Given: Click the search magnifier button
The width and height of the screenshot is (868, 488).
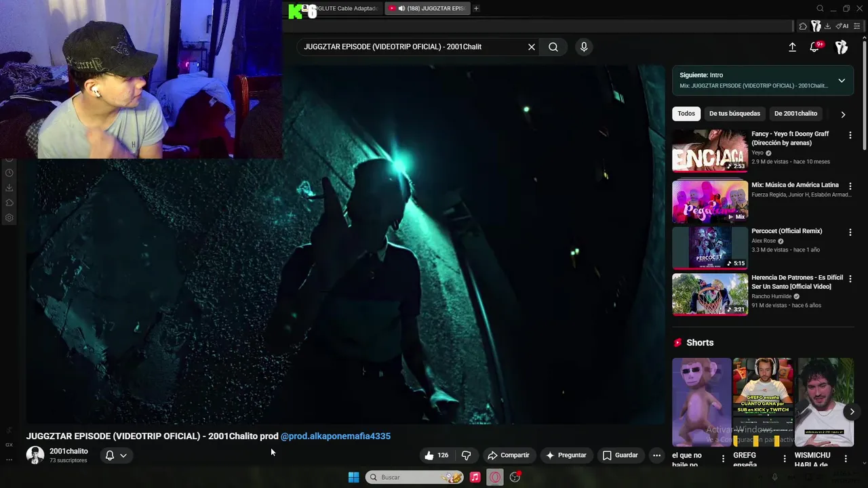Looking at the screenshot, I should (553, 47).
